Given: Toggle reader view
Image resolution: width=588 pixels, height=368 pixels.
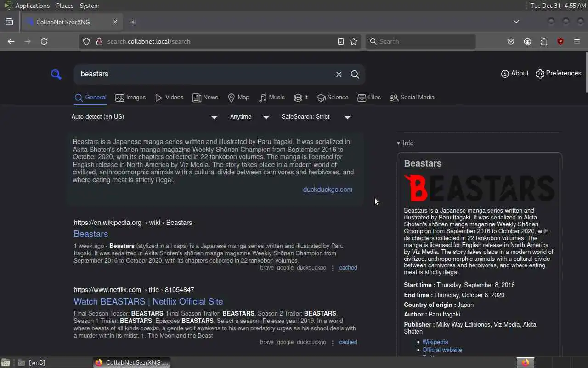Looking at the screenshot, I should click(x=341, y=41).
